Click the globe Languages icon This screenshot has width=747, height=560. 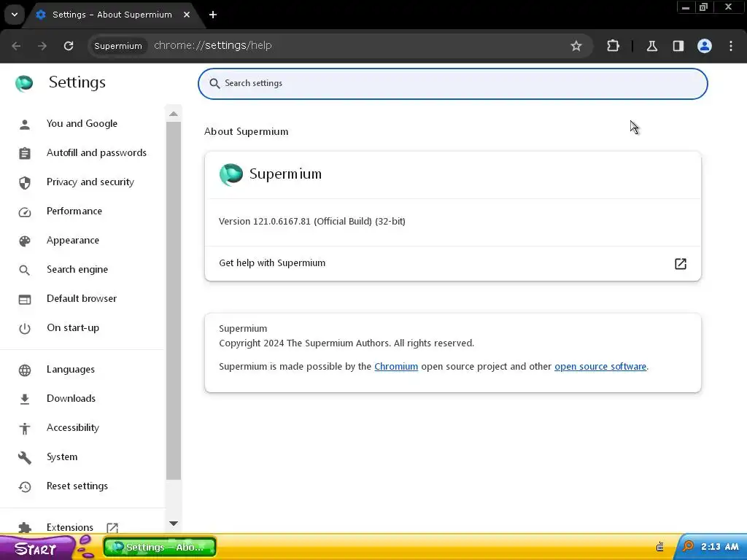25,370
